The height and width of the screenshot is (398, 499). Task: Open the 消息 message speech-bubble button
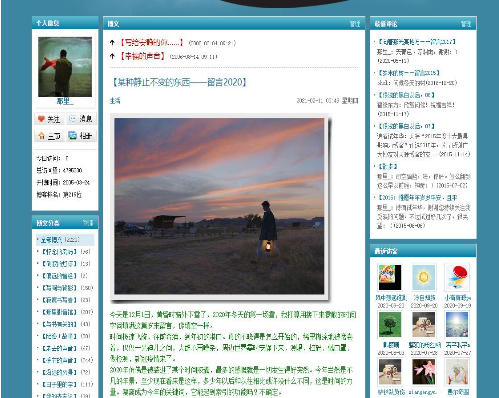coord(81,119)
